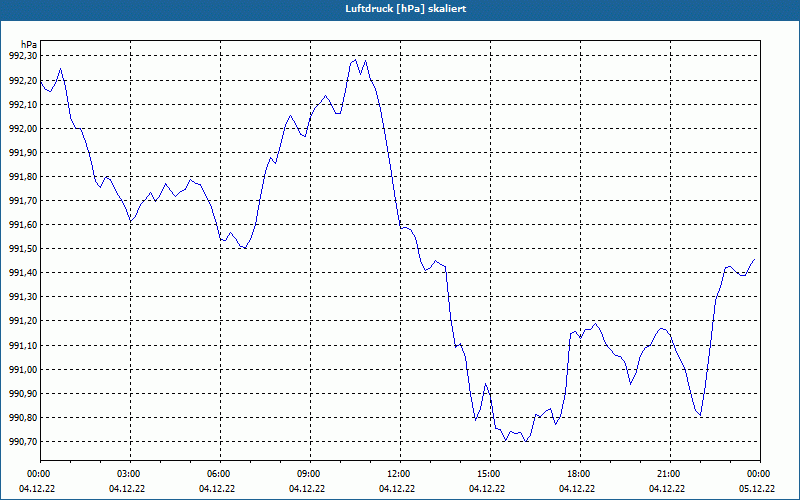The width and height of the screenshot is (800, 500).
Task: Click the 09:00 time axis label
Action: 310,474
